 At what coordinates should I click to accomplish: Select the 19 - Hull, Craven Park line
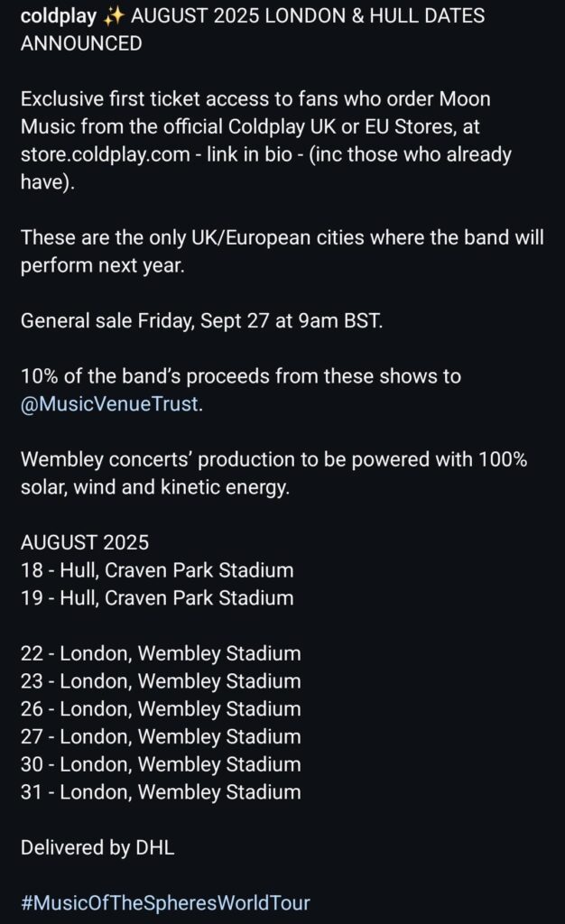[x=157, y=597]
